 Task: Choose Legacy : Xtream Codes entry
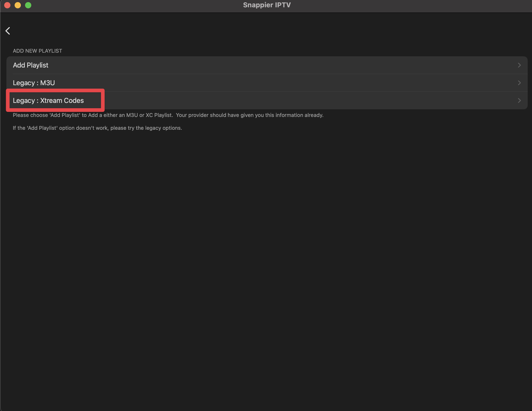click(x=183, y=101)
